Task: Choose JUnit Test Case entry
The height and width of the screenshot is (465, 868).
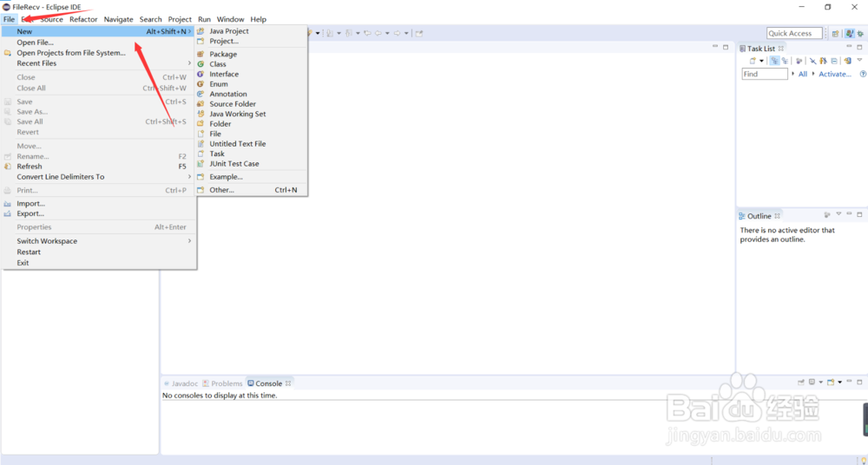Action: 252,164
